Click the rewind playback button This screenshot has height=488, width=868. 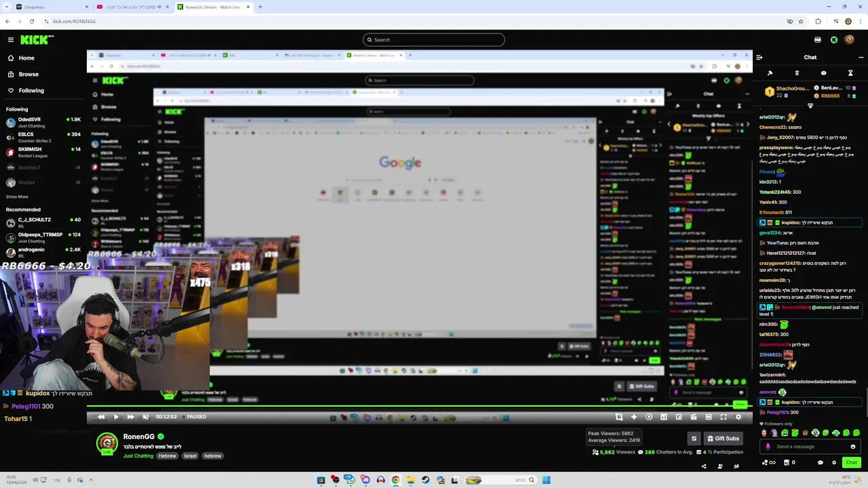(x=101, y=417)
